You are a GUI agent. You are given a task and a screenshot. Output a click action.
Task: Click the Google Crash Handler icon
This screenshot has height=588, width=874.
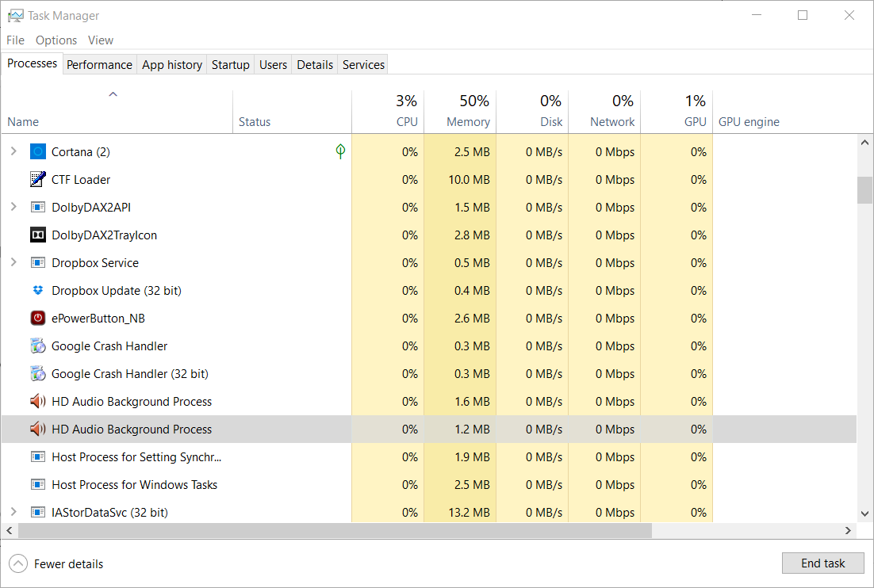click(38, 346)
